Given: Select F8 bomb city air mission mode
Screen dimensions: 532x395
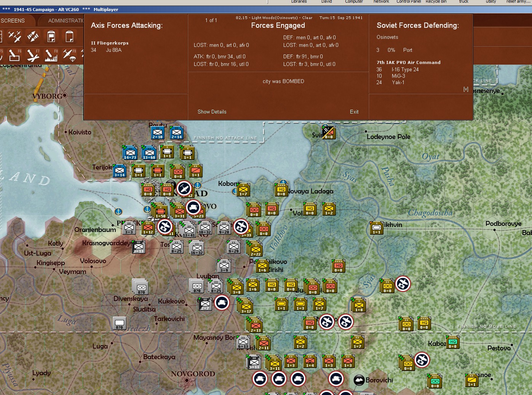Looking at the screenshot, I should pos(51,56).
